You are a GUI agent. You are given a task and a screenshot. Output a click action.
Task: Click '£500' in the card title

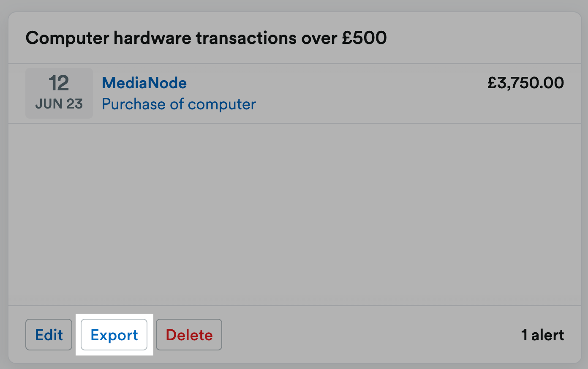tap(365, 38)
